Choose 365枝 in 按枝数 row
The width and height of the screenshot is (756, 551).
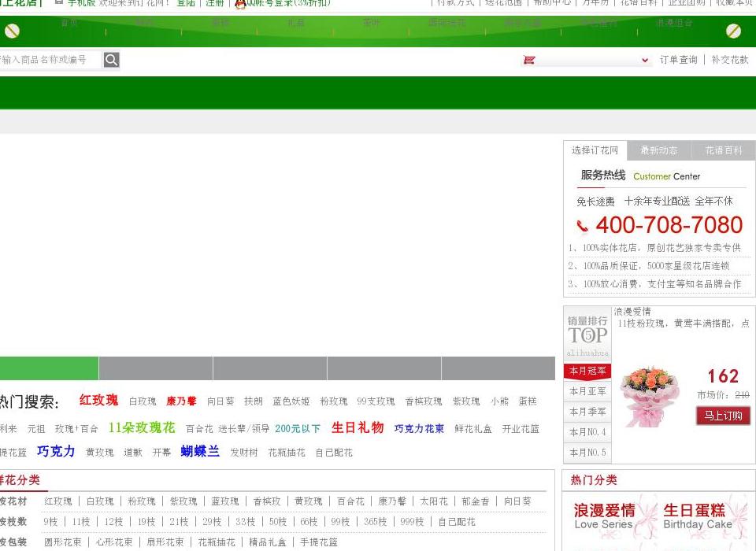point(376,522)
